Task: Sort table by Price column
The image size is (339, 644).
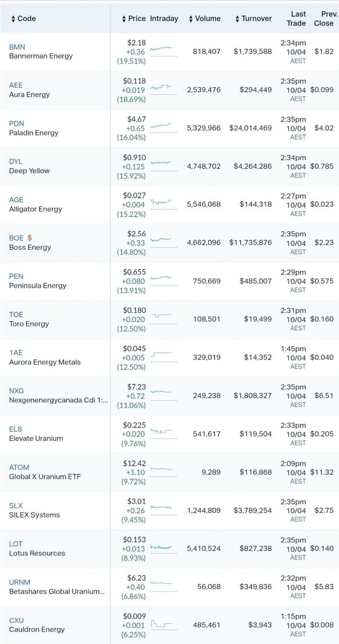Action: (134, 18)
